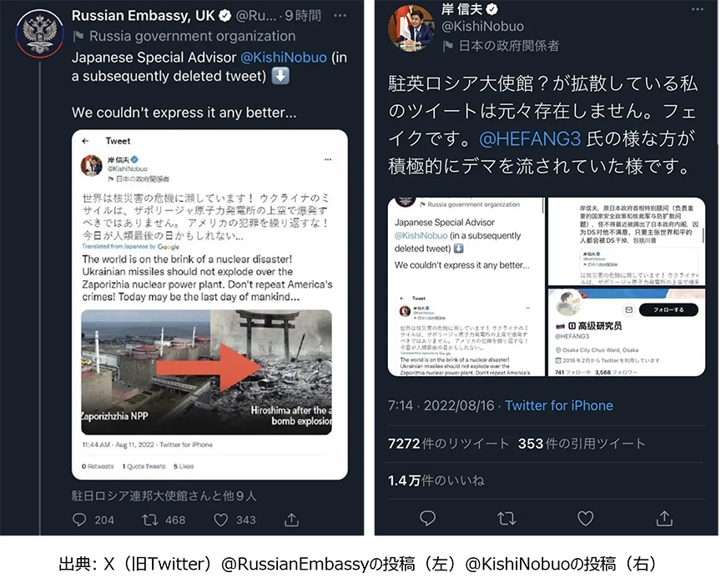Share the Russian Embassy UK tweet
Image resolution: width=726 pixels, height=588 pixels.
(x=291, y=520)
